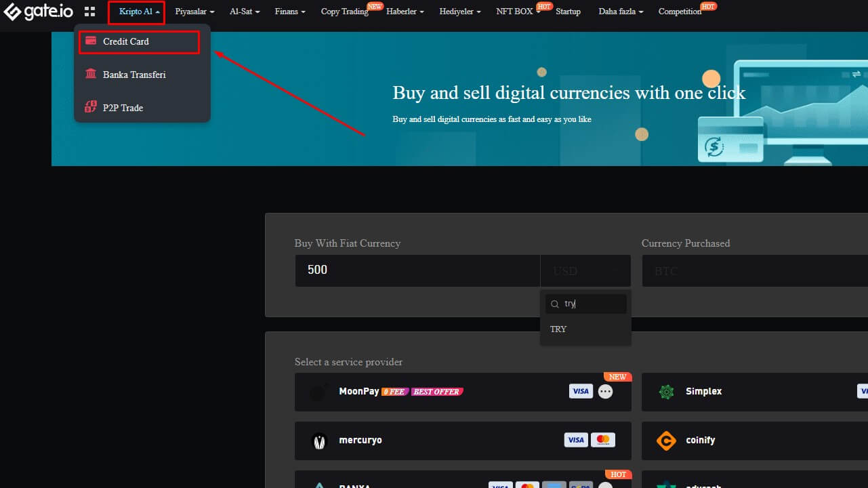Expand the Al-Sat dropdown
The image size is (868, 488).
pos(245,12)
